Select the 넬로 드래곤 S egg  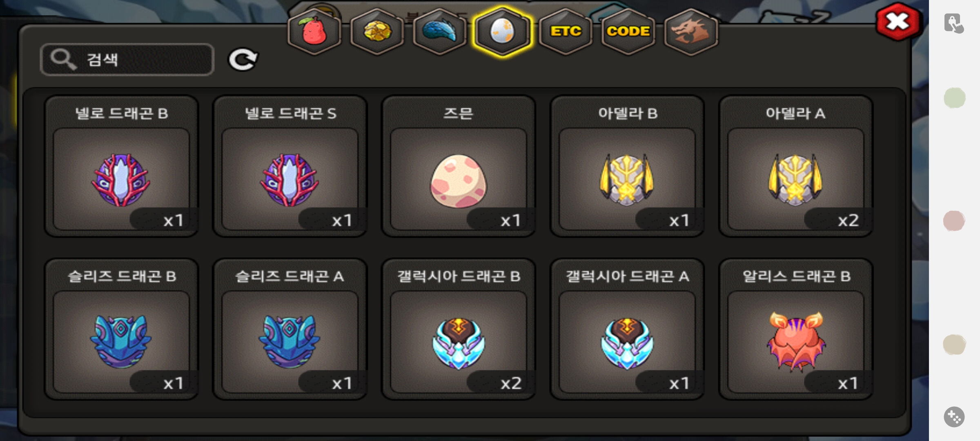[x=290, y=166]
